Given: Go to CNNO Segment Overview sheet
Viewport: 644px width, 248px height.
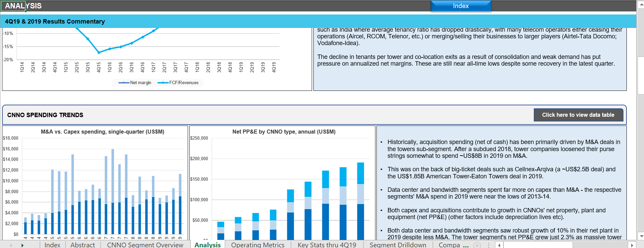Looking at the screenshot, I should coord(145,245).
